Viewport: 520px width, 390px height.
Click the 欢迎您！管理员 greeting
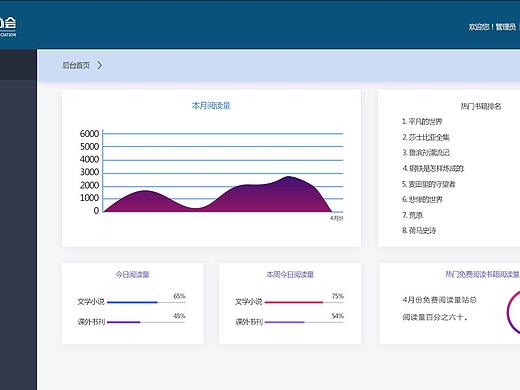point(492,27)
